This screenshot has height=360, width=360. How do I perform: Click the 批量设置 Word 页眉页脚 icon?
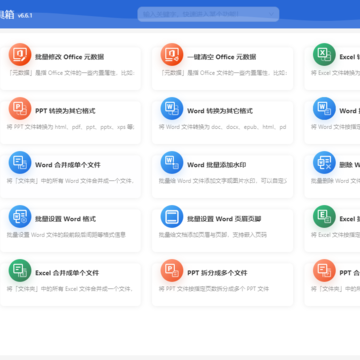[172, 216]
